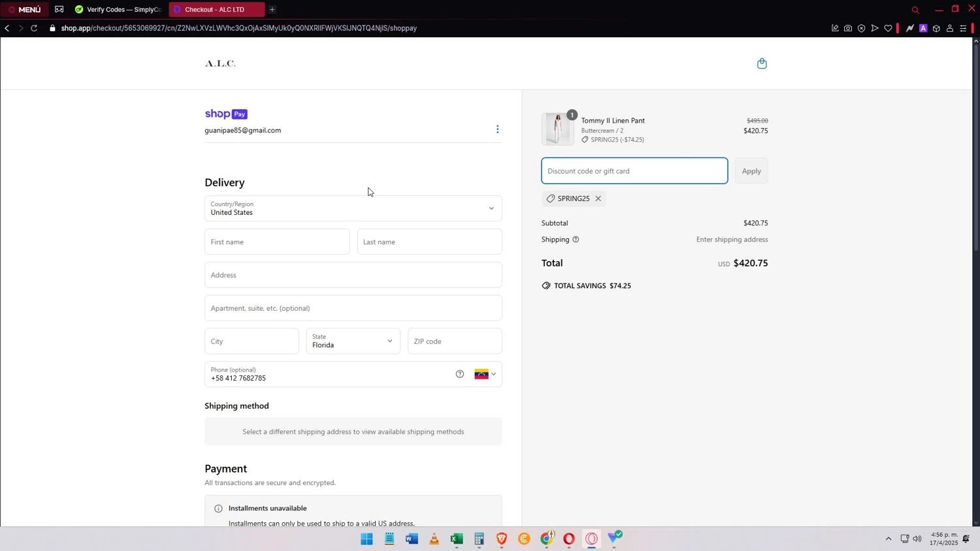Click the Apply discount button
Image resolution: width=980 pixels, height=551 pixels.
pos(751,171)
